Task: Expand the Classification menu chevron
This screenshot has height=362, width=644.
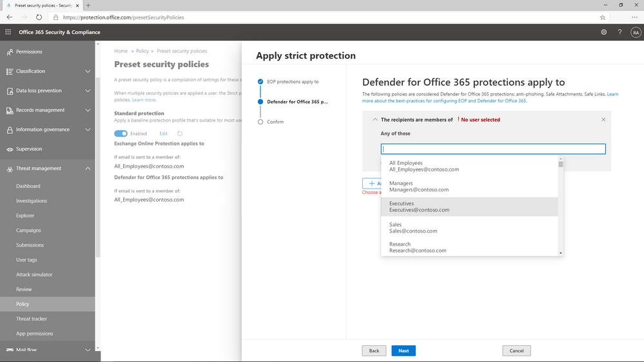Action: coord(88,71)
